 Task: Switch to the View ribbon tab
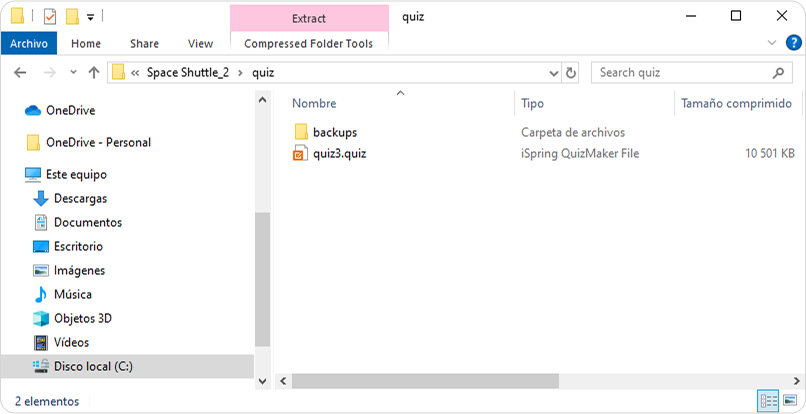click(x=200, y=44)
